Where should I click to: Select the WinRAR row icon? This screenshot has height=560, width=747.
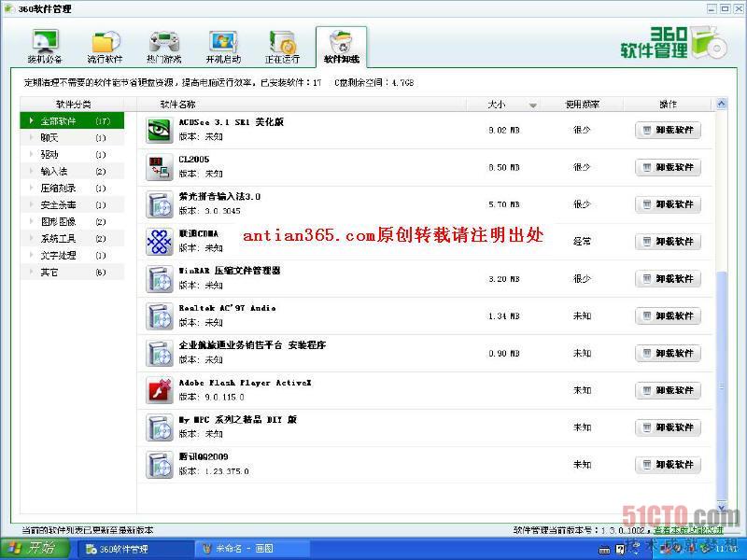[160, 278]
